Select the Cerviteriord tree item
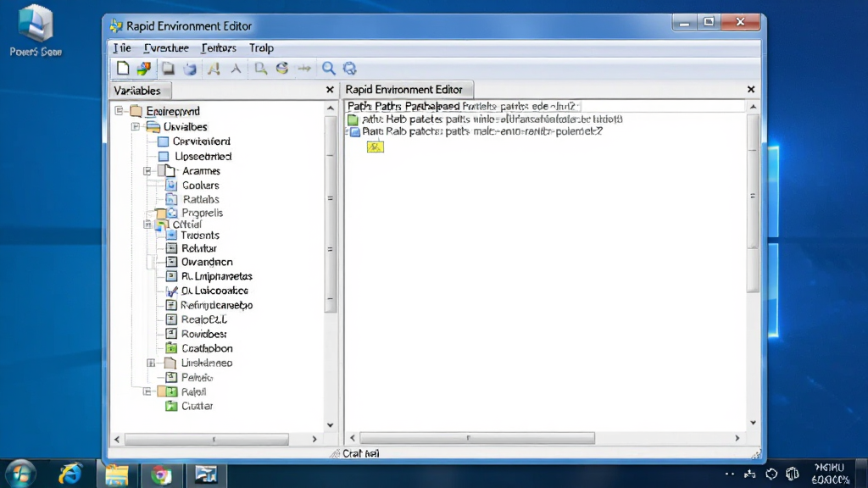The image size is (868, 488). tap(202, 141)
